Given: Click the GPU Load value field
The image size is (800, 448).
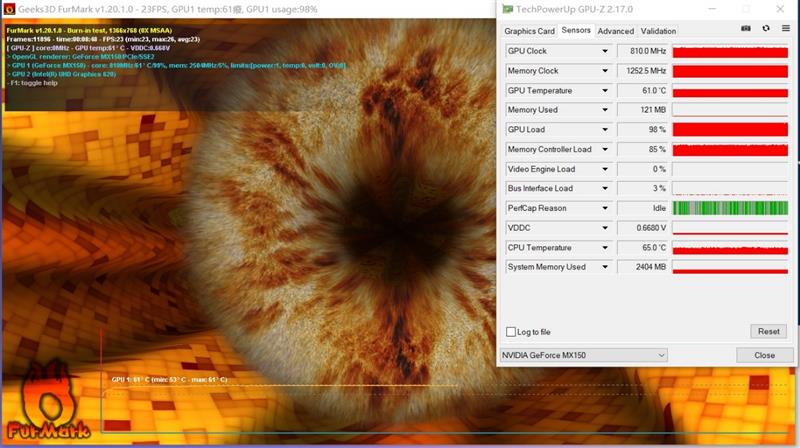Looking at the screenshot, I should click(x=643, y=130).
